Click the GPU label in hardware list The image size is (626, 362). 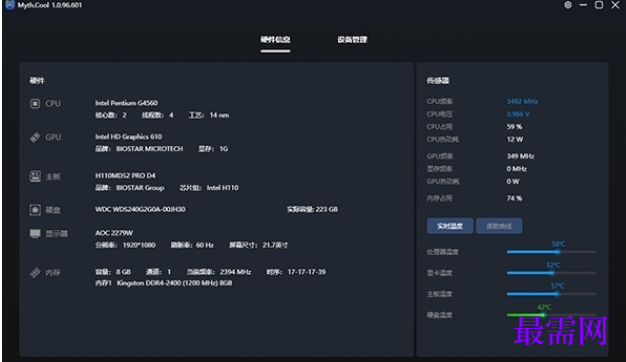point(53,137)
